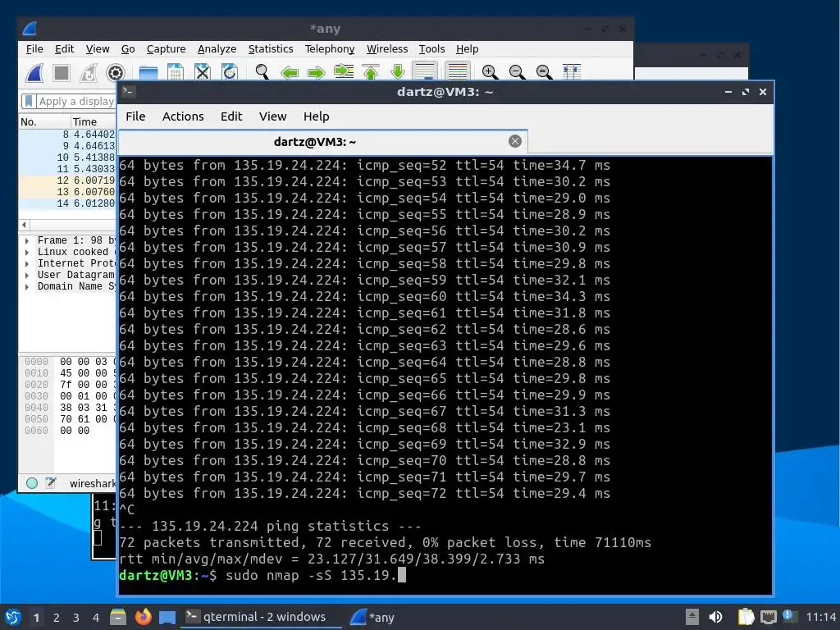Click packet list horizontal scrollbar left arrow

(24, 225)
